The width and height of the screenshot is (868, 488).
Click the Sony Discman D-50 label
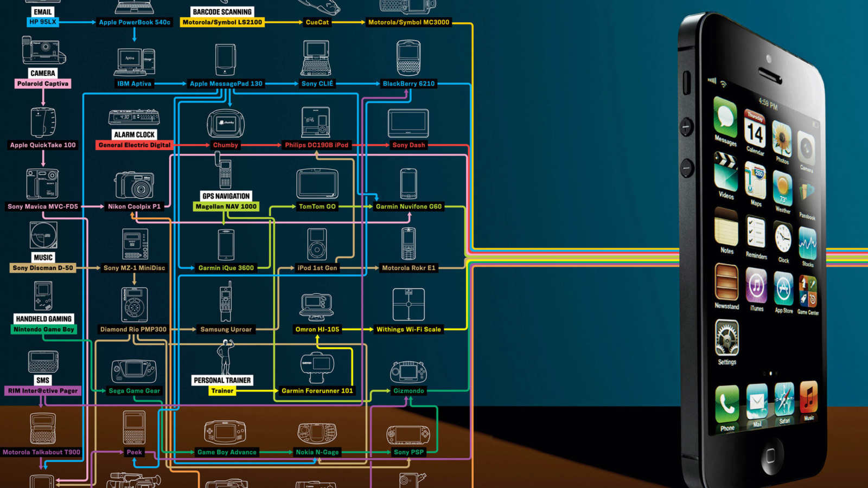[43, 268]
